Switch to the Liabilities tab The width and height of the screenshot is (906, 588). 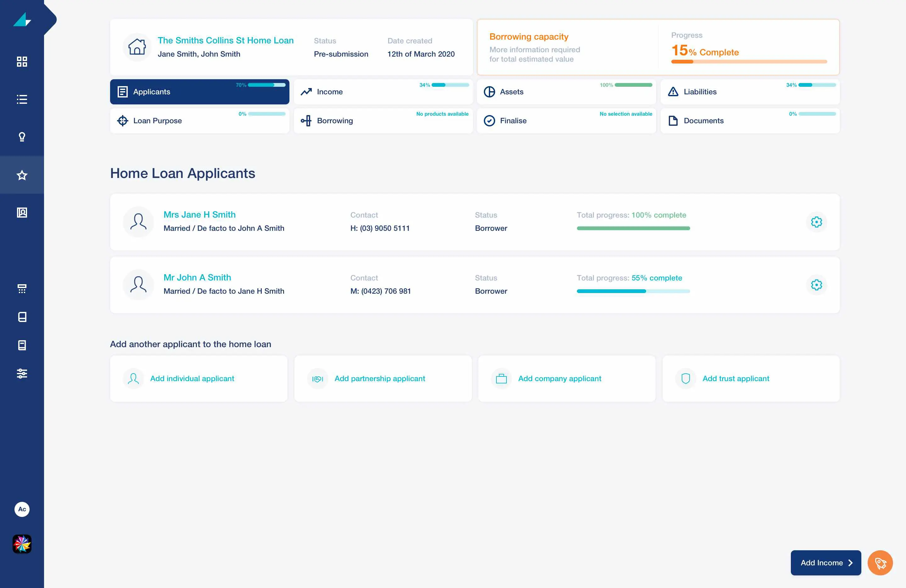[750, 92]
